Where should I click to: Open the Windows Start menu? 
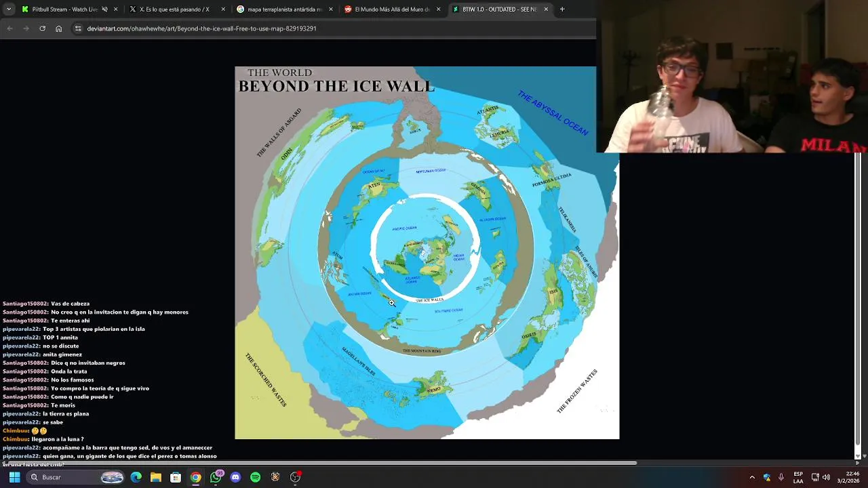[14, 477]
